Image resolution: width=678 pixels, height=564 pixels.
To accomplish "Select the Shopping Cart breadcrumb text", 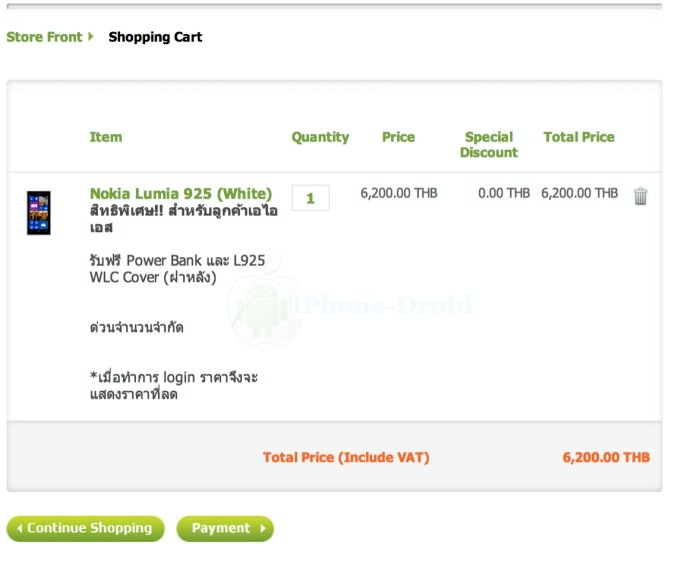I will [x=155, y=37].
